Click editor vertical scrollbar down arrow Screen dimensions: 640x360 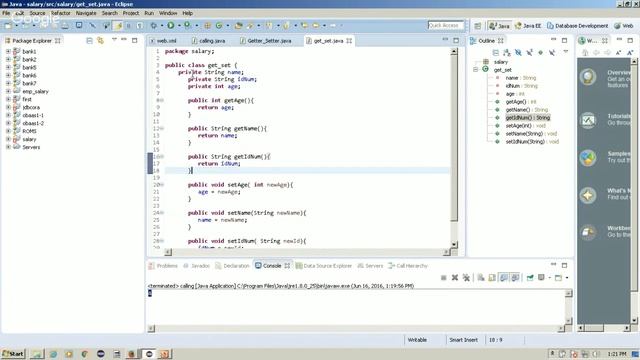coord(454,244)
